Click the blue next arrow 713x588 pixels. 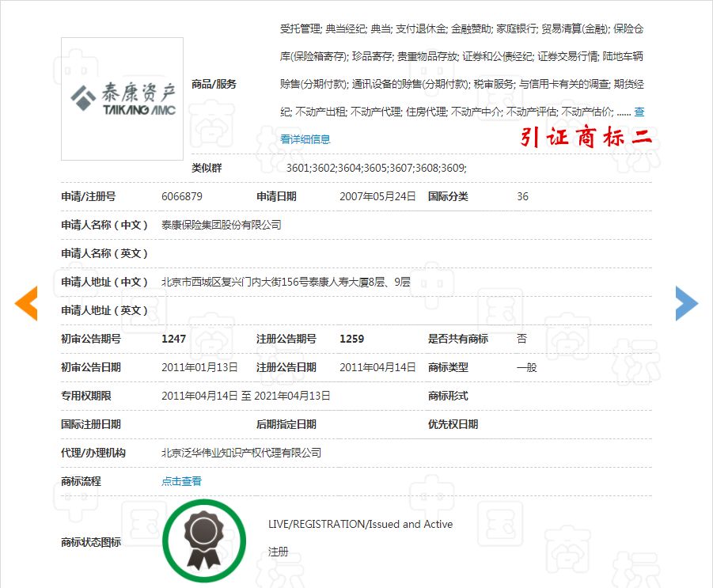tap(687, 303)
